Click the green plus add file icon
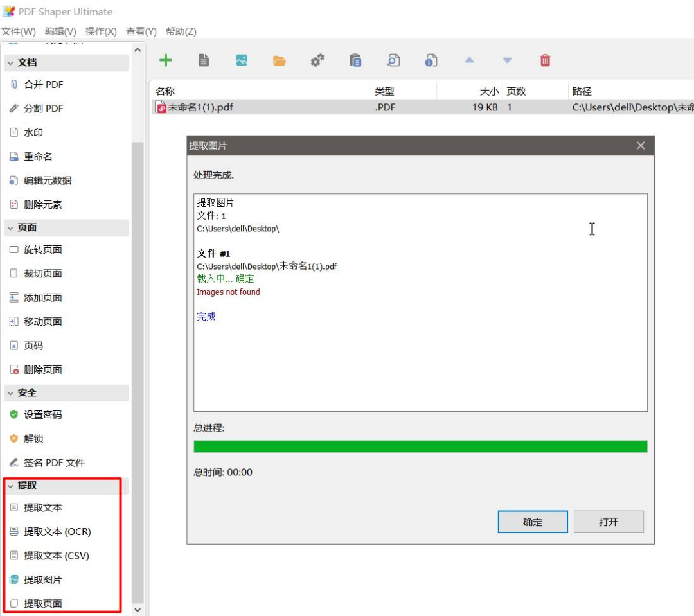This screenshot has width=694, height=616. [x=166, y=60]
